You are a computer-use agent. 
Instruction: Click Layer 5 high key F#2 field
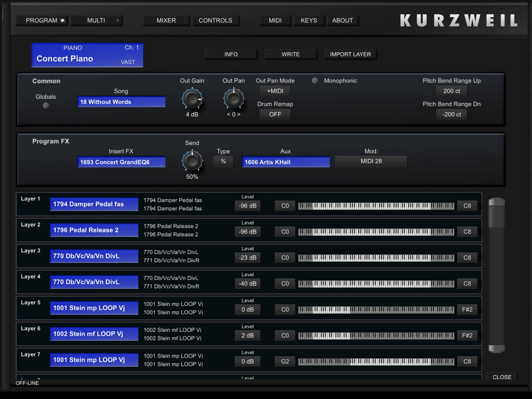coord(467,310)
